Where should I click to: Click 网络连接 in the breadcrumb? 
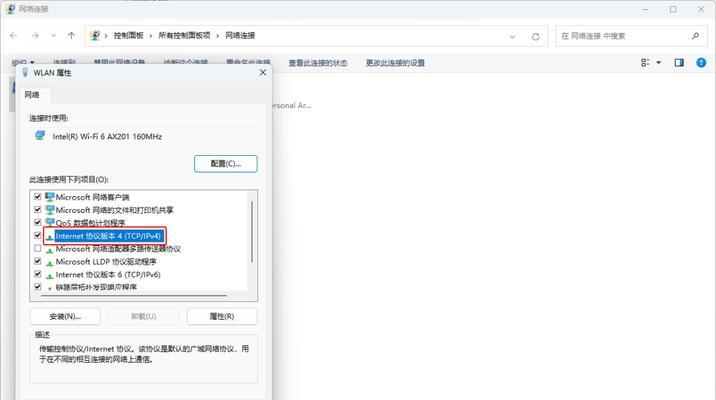(240, 36)
